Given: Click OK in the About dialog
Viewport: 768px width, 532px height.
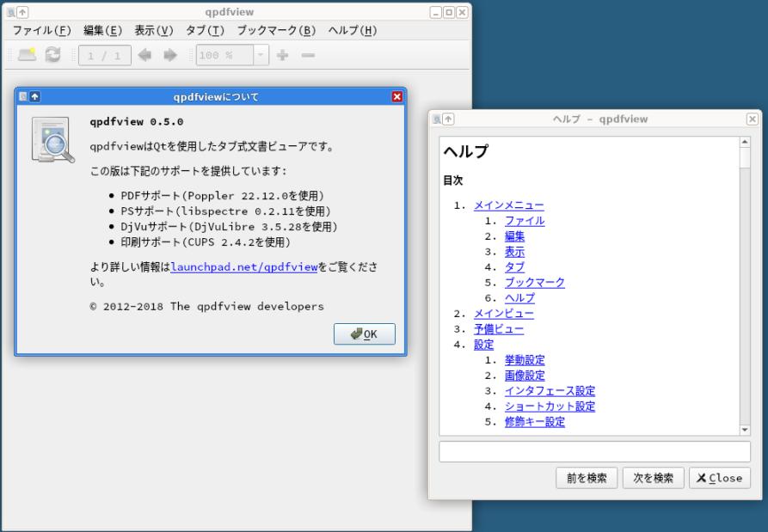Looking at the screenshot, I should click(365, 333).
